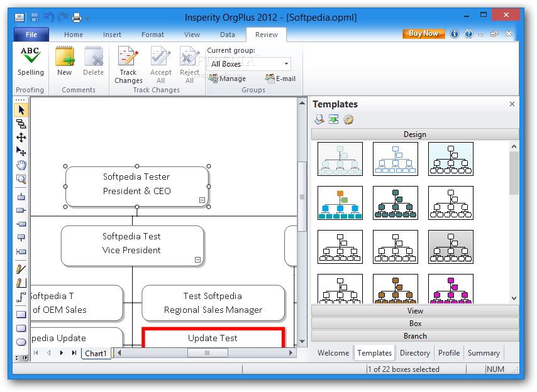Click Reject All changes

(189, 65)
